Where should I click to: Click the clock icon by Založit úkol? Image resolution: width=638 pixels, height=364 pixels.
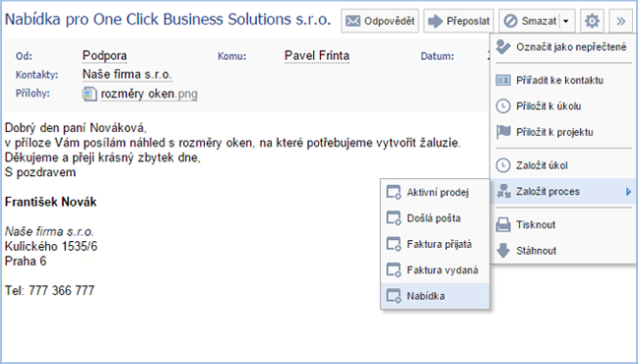(x=503, y=165)
